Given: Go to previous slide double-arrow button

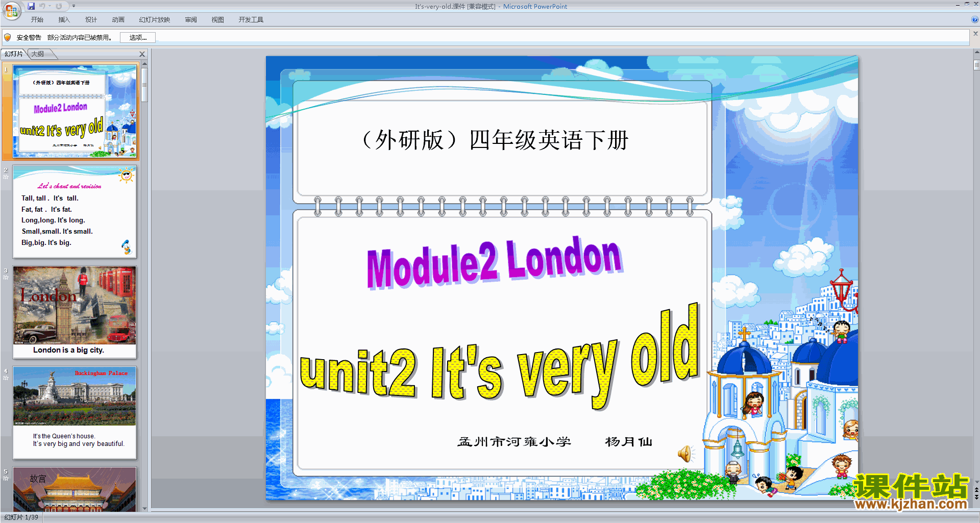Looking at the screenshot, I should coord(976,490).
